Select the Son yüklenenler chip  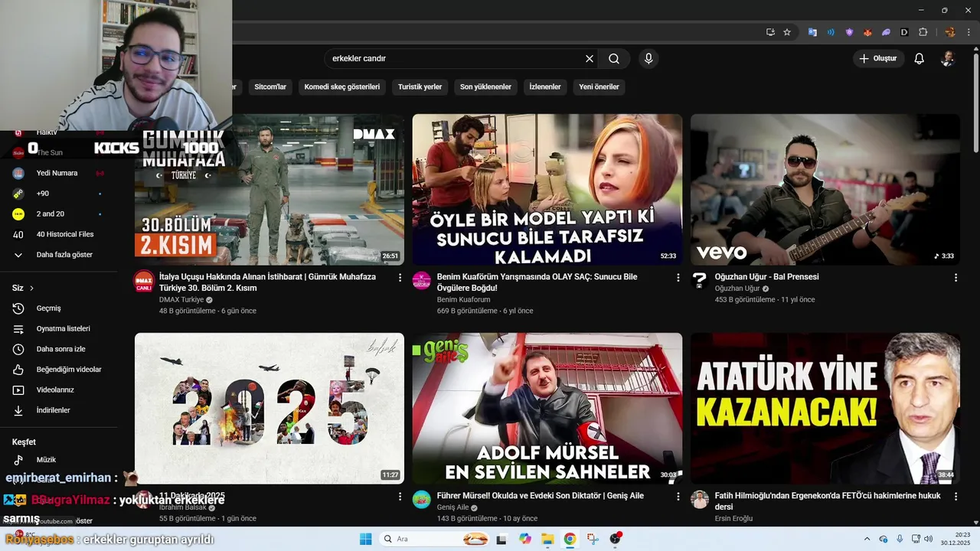click(485, 87)
